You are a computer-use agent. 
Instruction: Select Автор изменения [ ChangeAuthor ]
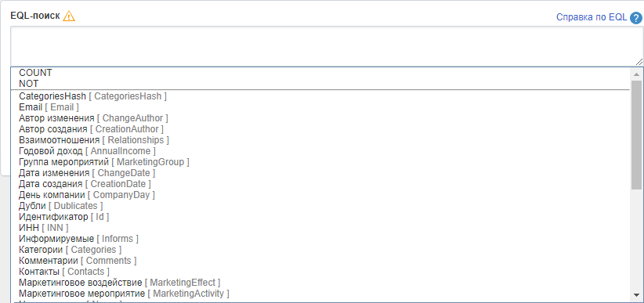pyautogui.click(x=320, y=118)
